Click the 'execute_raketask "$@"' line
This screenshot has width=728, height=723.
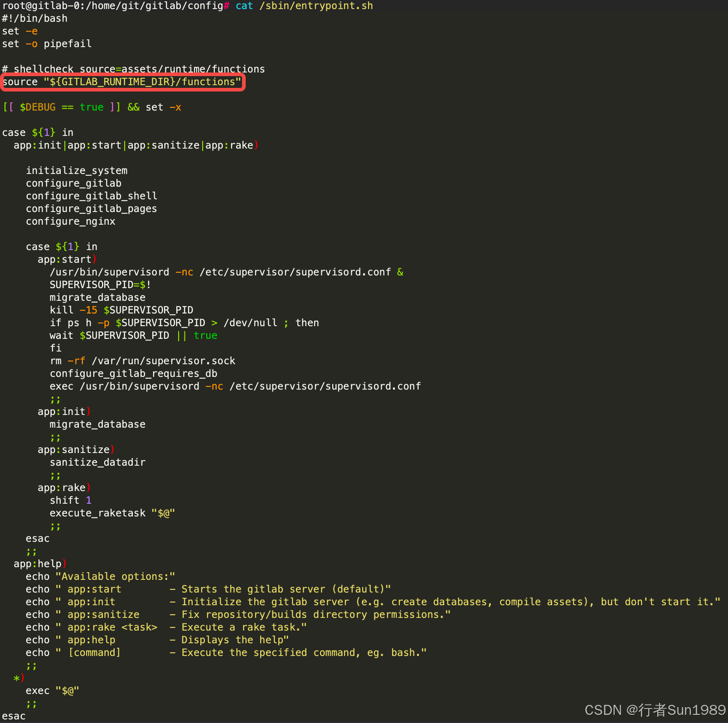coord(112,513)
